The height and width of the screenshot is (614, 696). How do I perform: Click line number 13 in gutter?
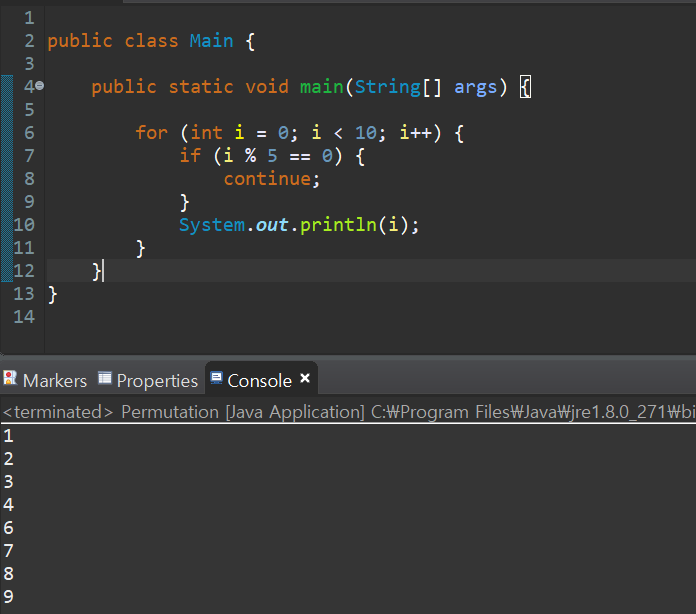[24, 293]
